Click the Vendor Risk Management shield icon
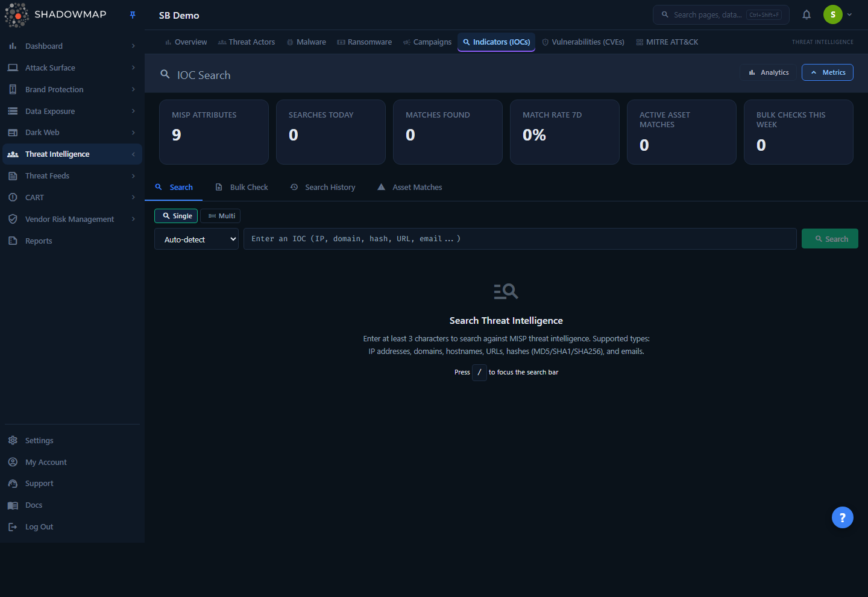Viewport: 868px width, 597px height. 13,219
